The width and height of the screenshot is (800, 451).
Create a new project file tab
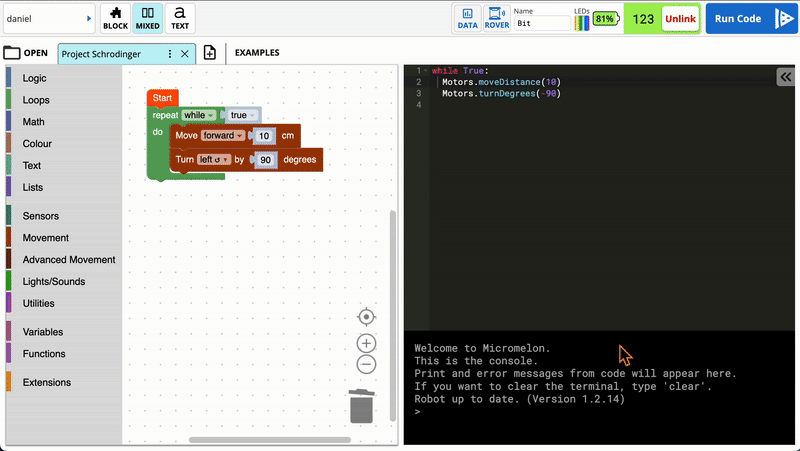[210, 53]
